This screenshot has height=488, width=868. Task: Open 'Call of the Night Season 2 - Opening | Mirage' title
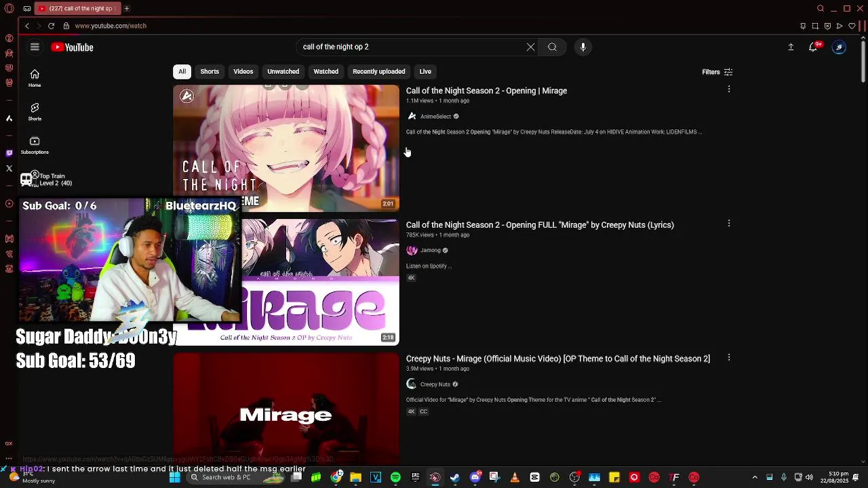click(486, 91)
